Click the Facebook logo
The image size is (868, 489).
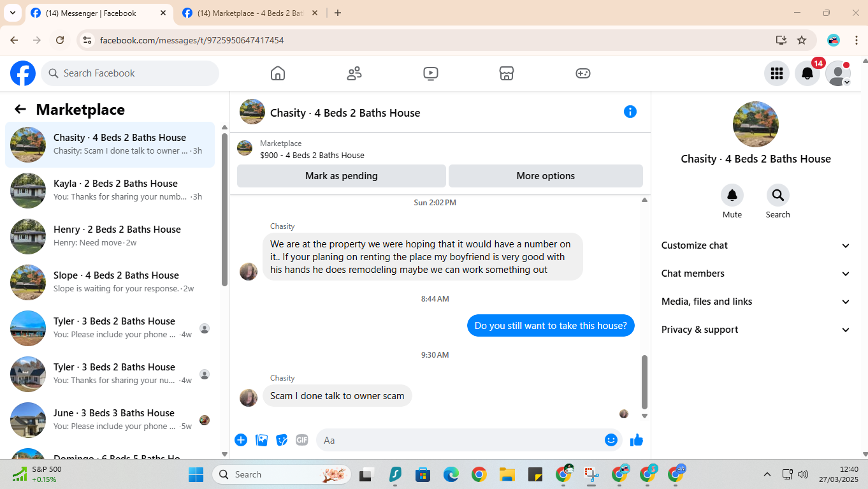pyautogui.click(x=23, y=73)
